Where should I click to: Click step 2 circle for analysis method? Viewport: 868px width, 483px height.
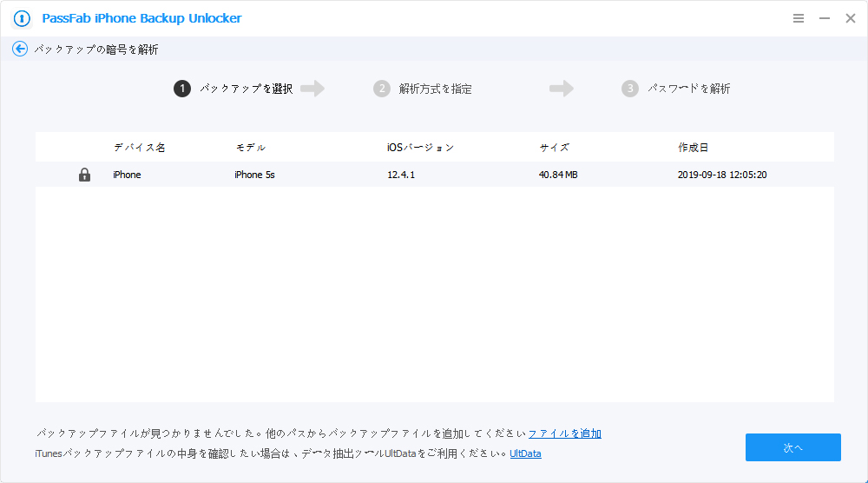[382, 89]
